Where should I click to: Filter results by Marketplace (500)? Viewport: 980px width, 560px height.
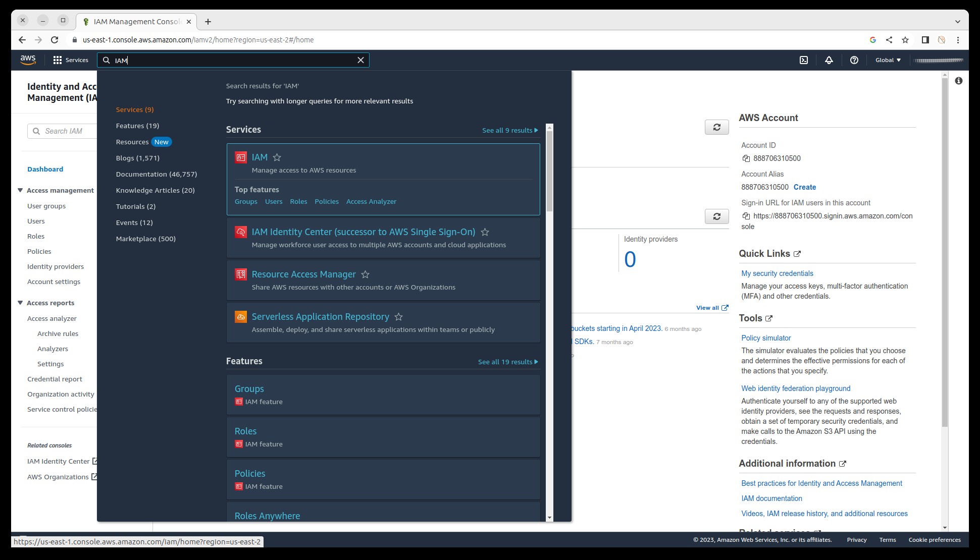coord(146,239)
